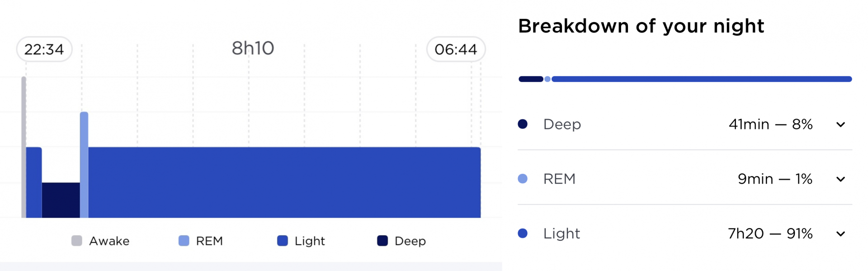Open the Light 7h20 — 91% row
This screenshot has height=271, width=868.
coord(685,233)
